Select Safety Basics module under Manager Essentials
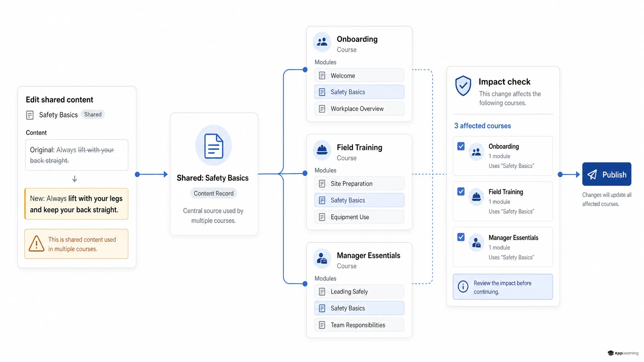 pos(359,308)
